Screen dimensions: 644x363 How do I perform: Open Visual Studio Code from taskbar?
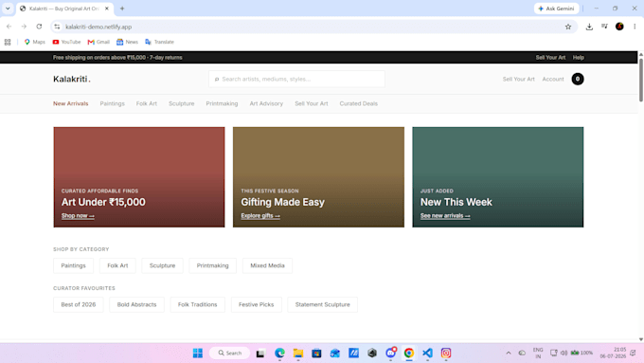click(427, 354)
